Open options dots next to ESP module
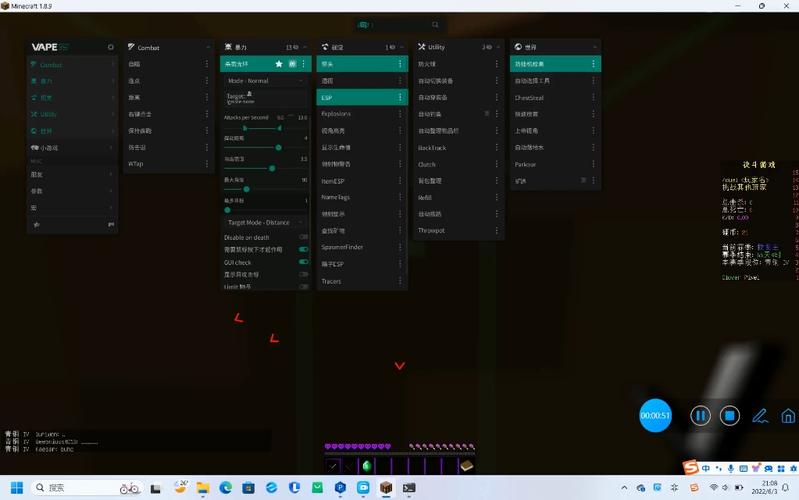 [x=400, y=98]
